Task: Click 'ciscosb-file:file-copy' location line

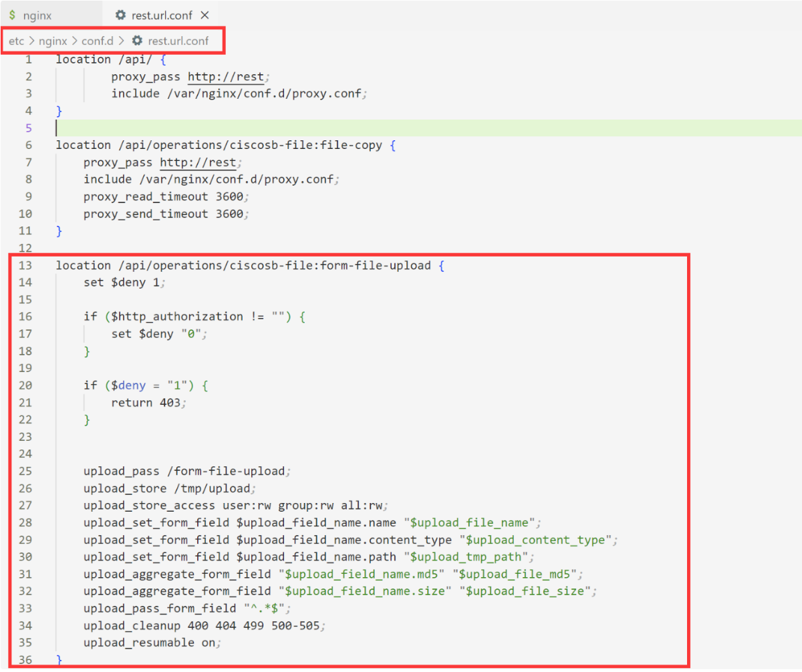Action: point(226,145)
